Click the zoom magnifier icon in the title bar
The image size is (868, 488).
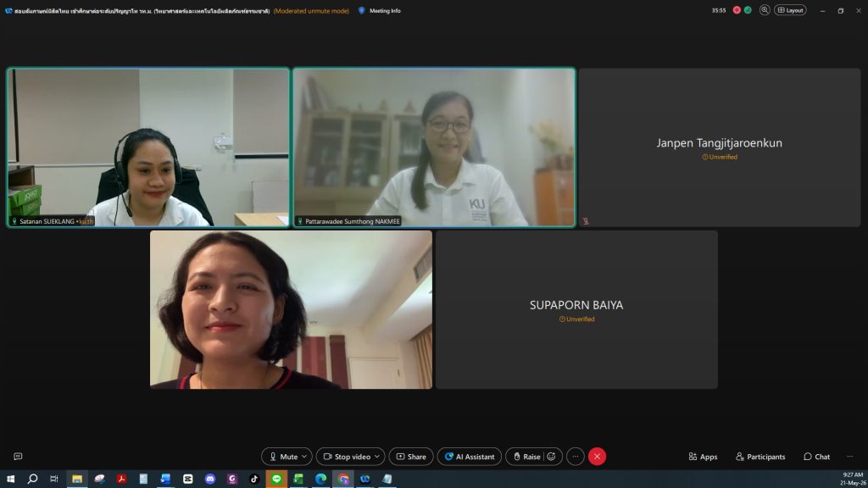[765, 10]
